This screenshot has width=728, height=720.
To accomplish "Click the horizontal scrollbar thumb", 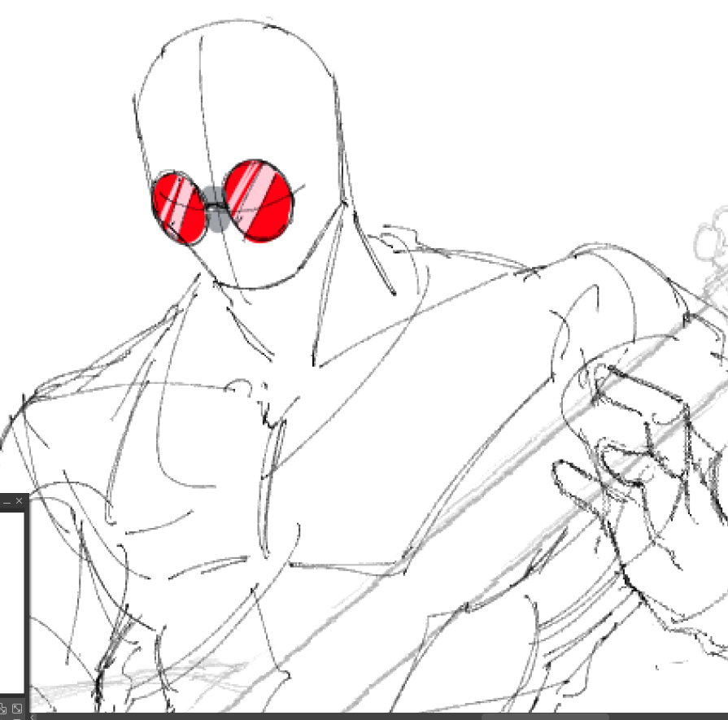I will tap(545, 717).
